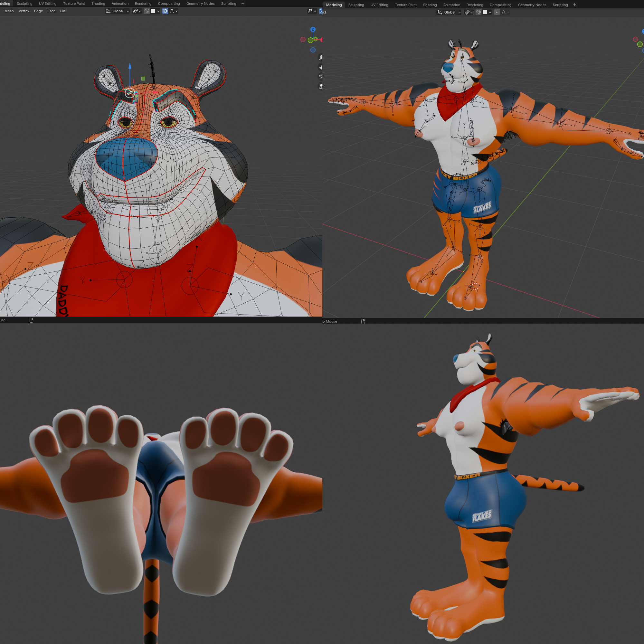Image resolution: width=644 pixels, height=644 pixels.
Task: Open pivot point dropdown in right viewport
Action: coord(469,12)
